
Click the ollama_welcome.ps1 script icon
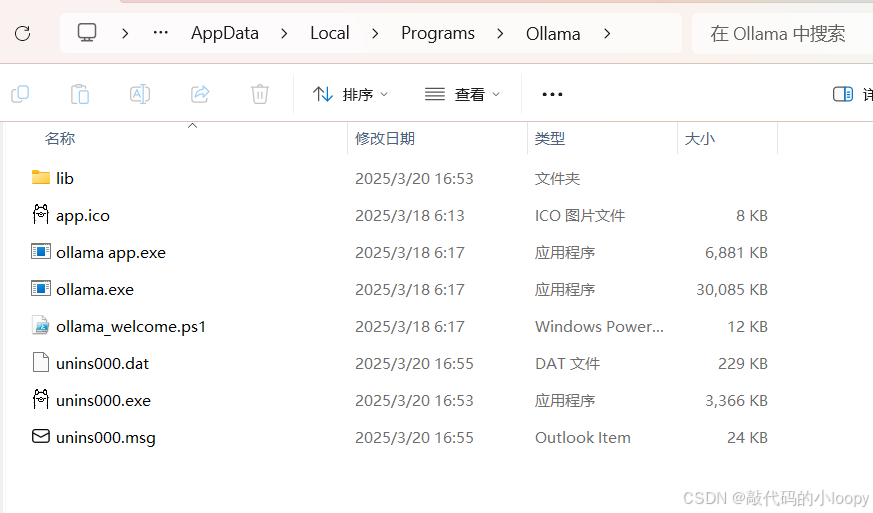coord(41,325)
